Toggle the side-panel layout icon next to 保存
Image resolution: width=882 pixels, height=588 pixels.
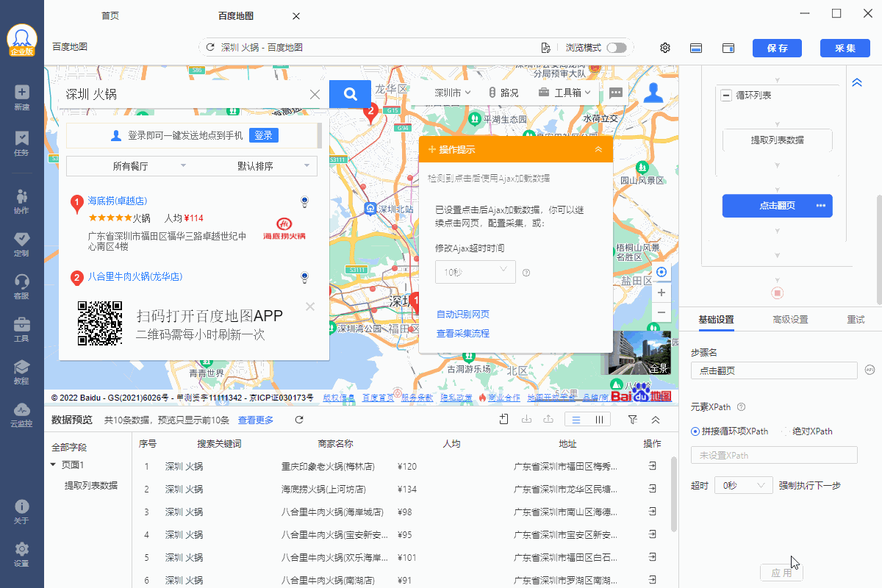click(728, 48)
